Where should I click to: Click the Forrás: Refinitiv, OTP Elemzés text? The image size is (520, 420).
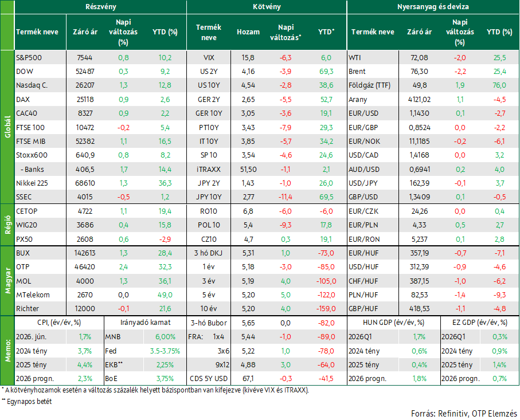click(464, 413)
